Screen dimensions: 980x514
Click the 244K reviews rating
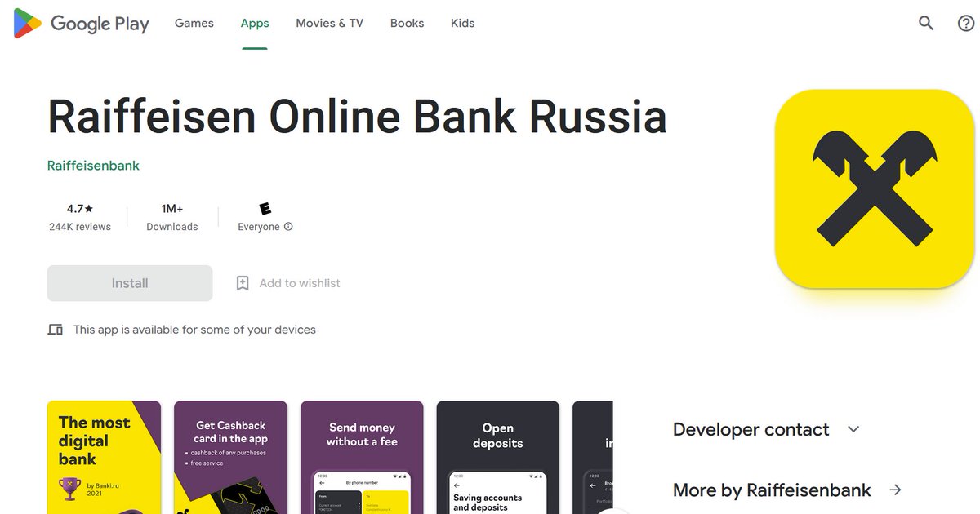tap(80, 217)
